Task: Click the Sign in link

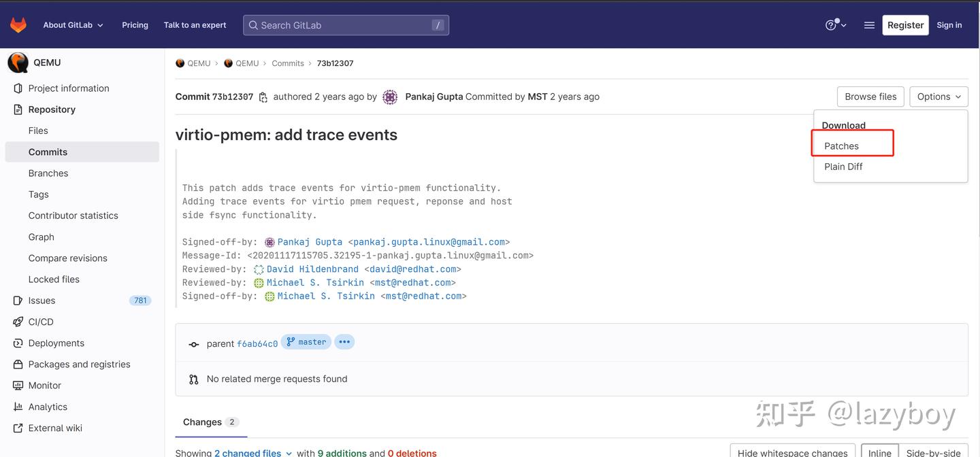Action: pos(949,25)
